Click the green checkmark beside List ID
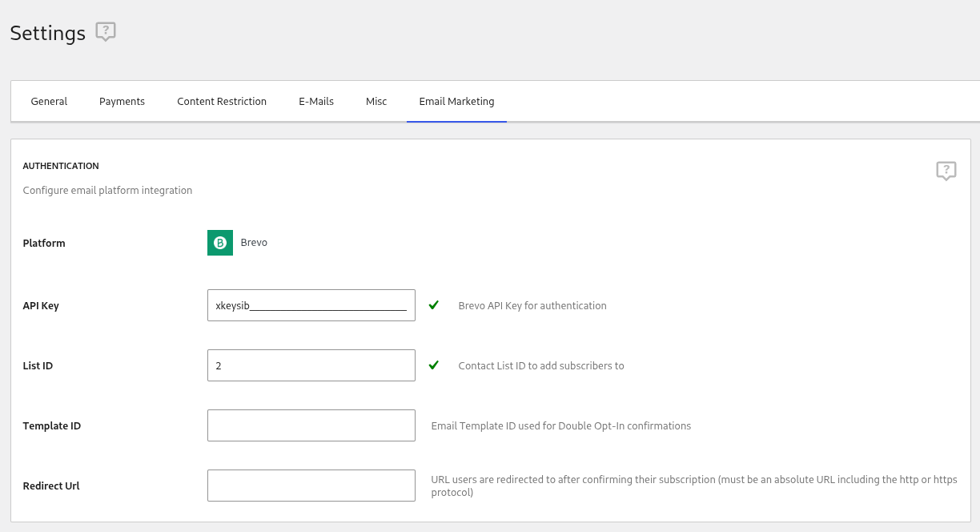The width and height of the screenshot is (980, 532). (x=433, y=365)
